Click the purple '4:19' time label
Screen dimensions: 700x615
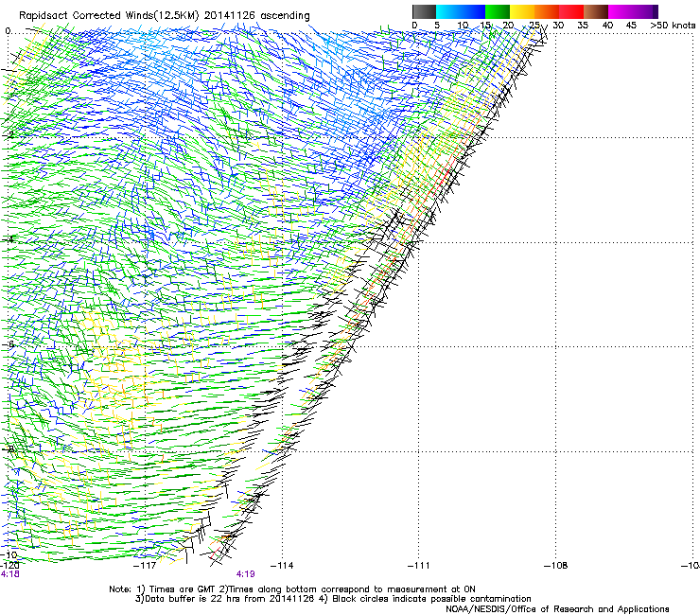point(246,574)
